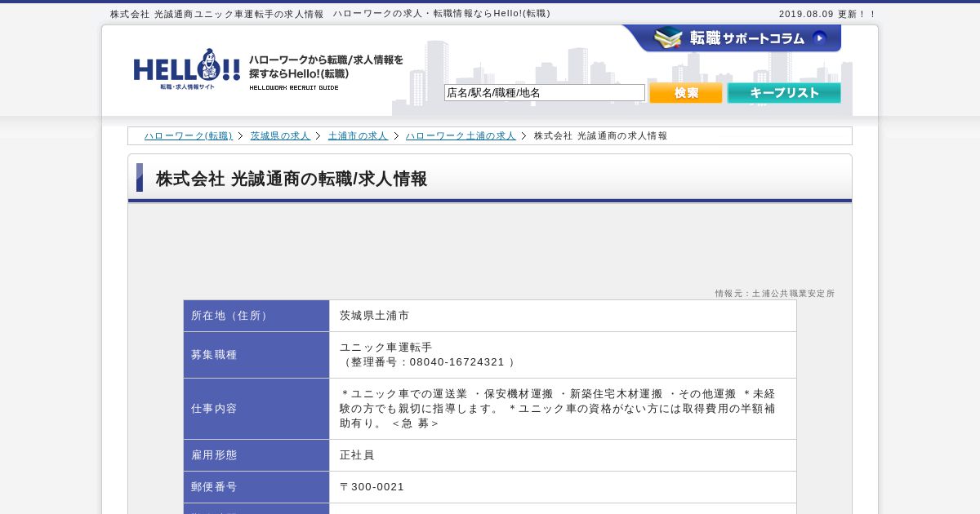980x514 pixels.
Task: Open the 転職サポートコラム banner
Action: click(732, 38)
